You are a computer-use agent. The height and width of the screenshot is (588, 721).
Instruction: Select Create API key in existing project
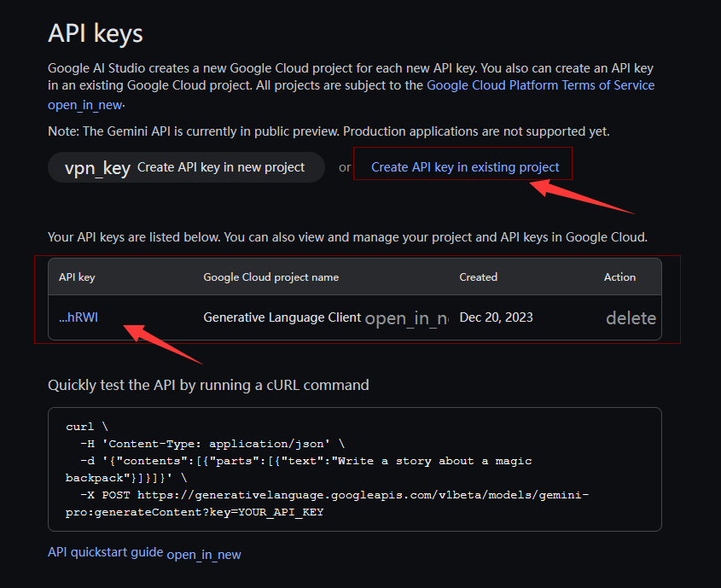465,167
